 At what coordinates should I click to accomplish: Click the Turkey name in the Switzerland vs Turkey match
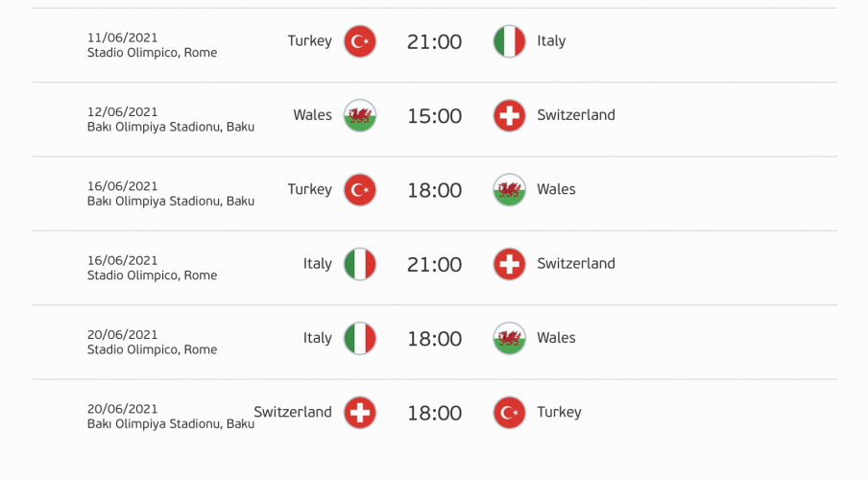pyautogui.click(x=559, y=413)
